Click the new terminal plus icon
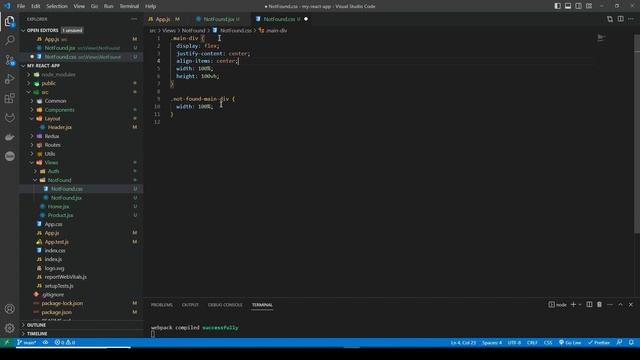Screen dimensions: 640x360 [x=573, y=304]
